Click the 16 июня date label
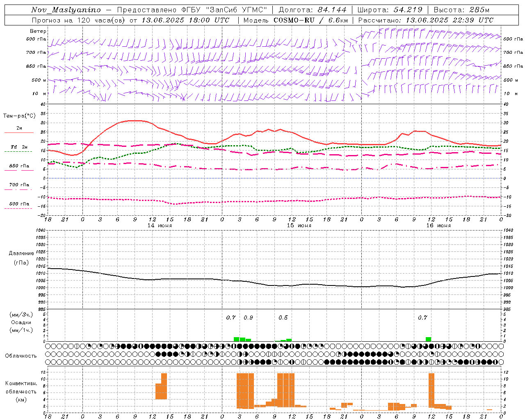 click(438, 226)
